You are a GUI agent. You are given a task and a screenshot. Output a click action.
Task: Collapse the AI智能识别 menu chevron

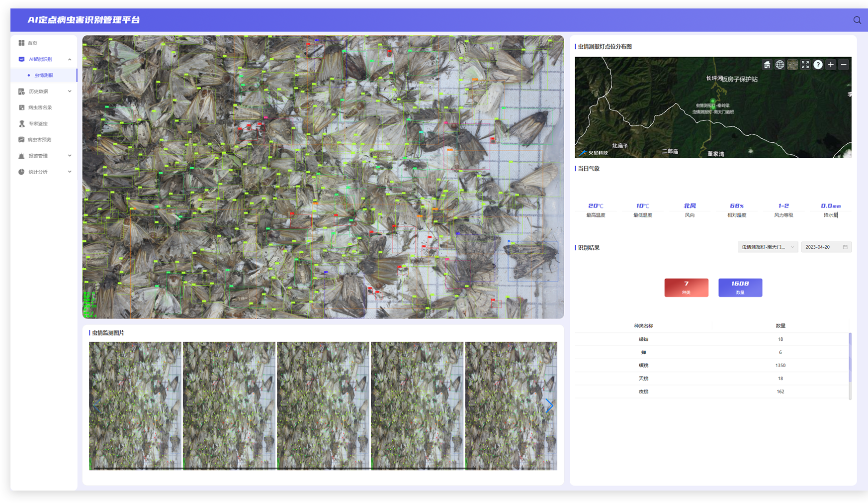(70, 59)
